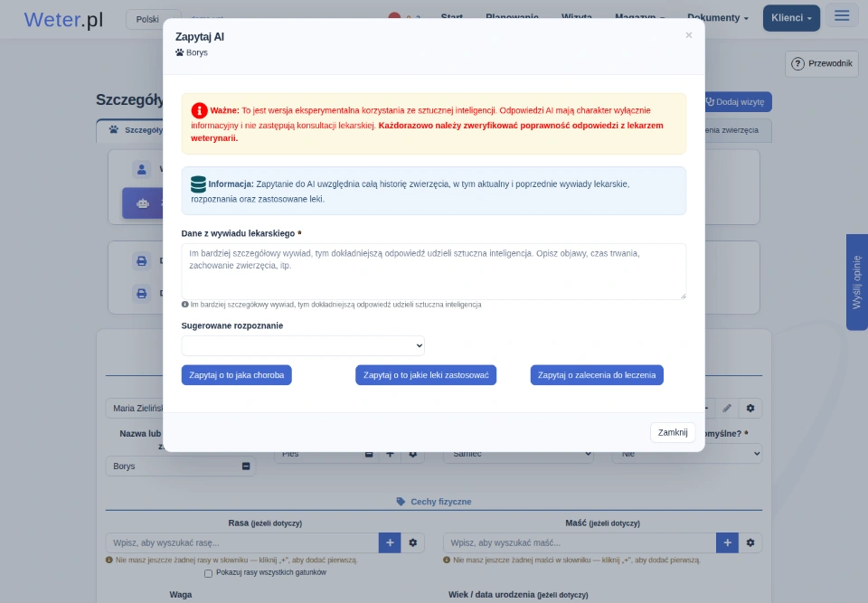Image resolution: width=868 pixels, height=603 pixels.
Task: Click the Weter.pl logo
Action: pyautogui.click(x=63, y=19)
